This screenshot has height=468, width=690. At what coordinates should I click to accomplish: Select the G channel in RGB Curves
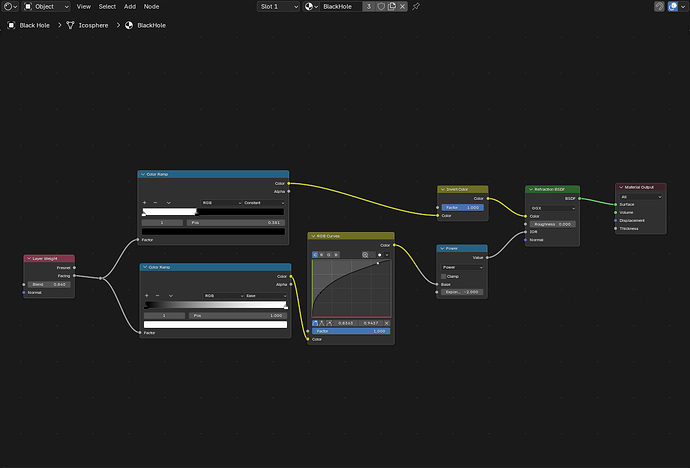click(329, 255)
